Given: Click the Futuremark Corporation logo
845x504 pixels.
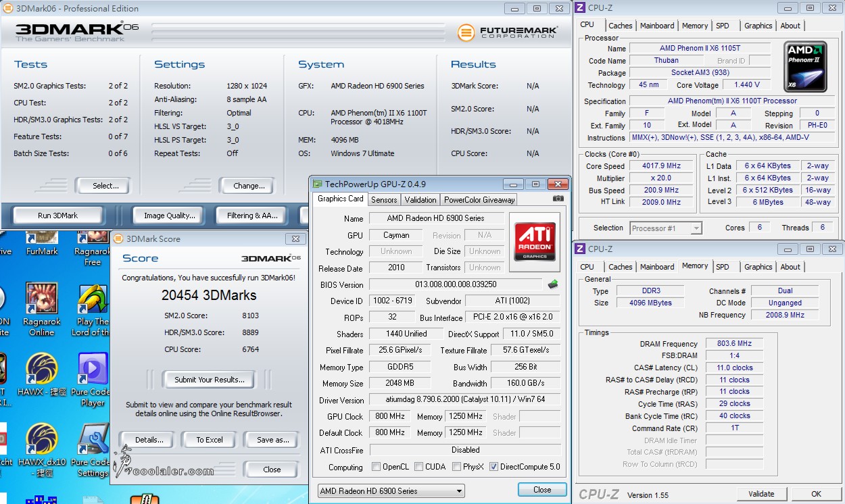Looking at the screenshot, I should coord(508,32).
